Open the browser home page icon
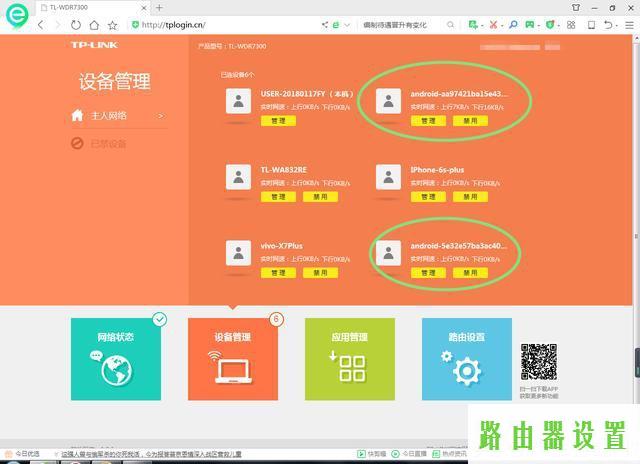 tap(94, 25)
